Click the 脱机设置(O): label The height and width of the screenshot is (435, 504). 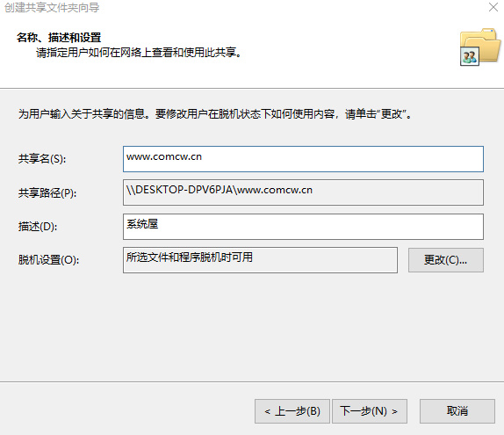[x=48, y=260]
